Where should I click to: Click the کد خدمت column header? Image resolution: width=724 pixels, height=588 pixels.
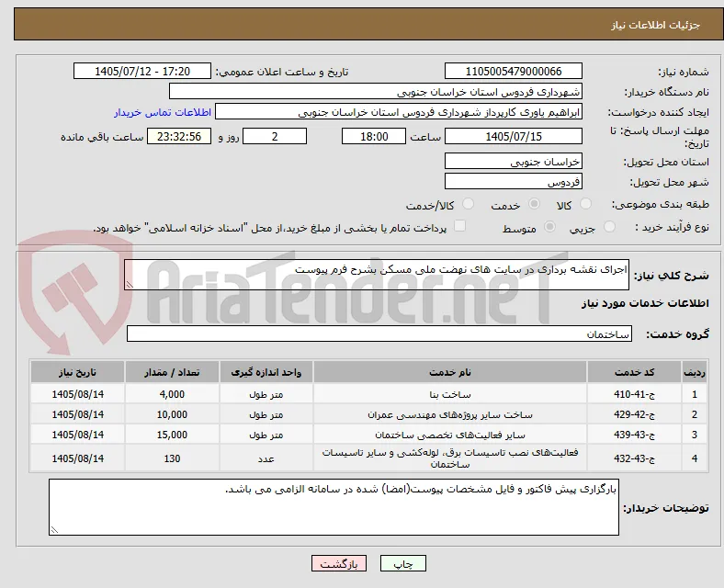(x=634, y=372)
